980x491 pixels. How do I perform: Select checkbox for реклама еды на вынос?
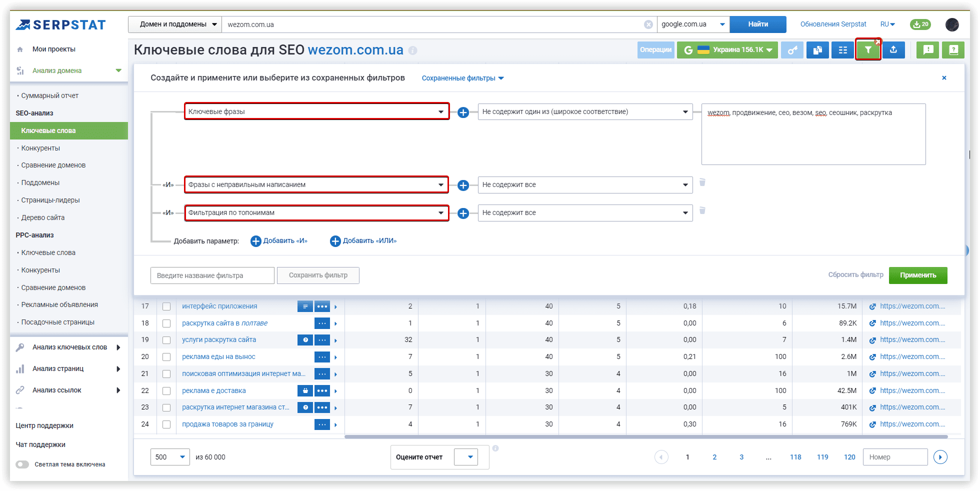coord(166,357)
